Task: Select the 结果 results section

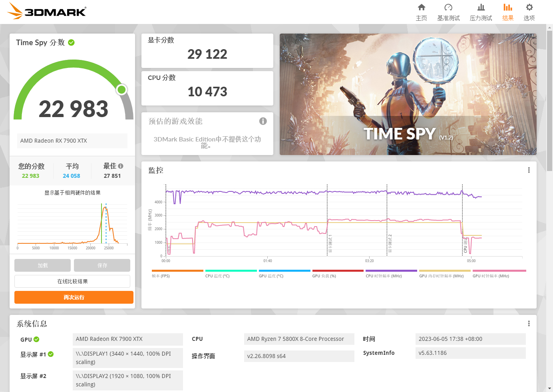Action: coord(508,12)
